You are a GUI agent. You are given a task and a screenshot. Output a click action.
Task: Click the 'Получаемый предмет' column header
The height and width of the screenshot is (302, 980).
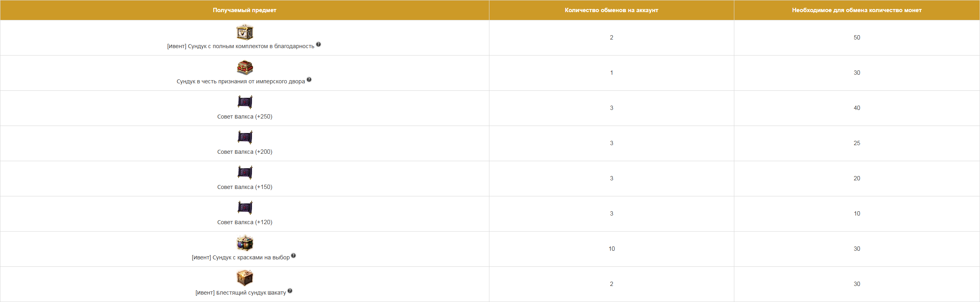pyautogui.click(x=245, y=10)
